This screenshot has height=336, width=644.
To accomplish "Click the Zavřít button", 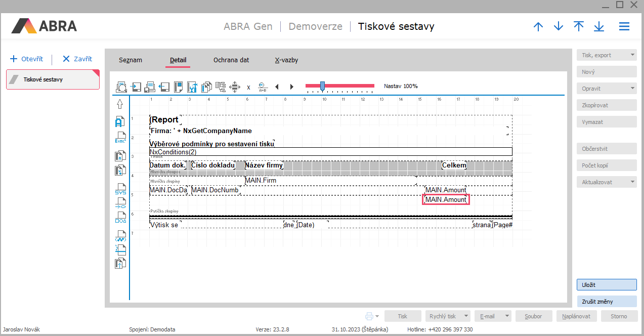I will tap(77, 59).
